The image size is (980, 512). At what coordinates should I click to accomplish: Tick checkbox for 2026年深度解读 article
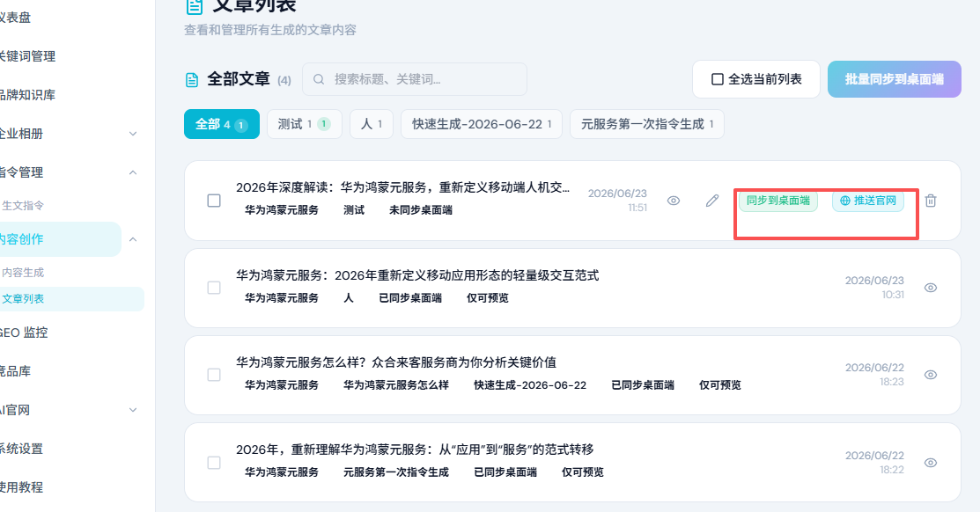pyautogui.click(x=214, y=201)
